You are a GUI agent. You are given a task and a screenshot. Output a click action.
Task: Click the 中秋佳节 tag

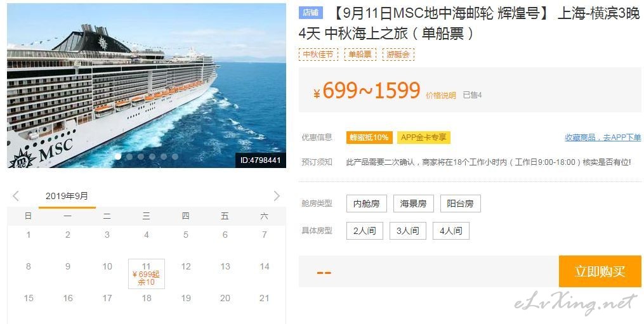pos(319,54)
